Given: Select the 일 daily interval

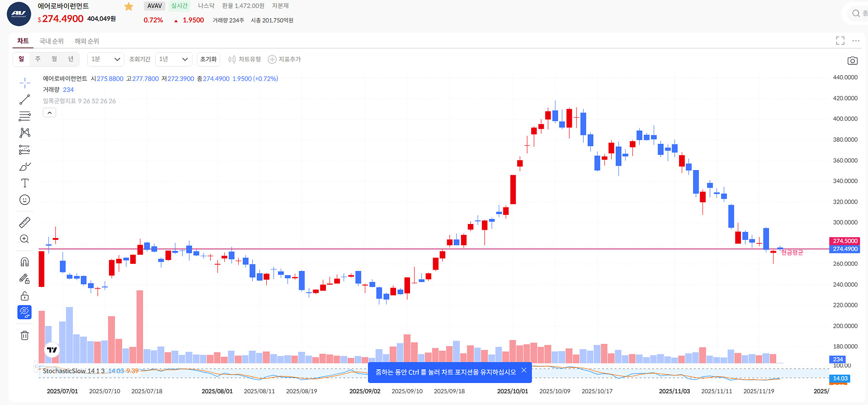Looking at the screenshot, I should pos(21,59).
